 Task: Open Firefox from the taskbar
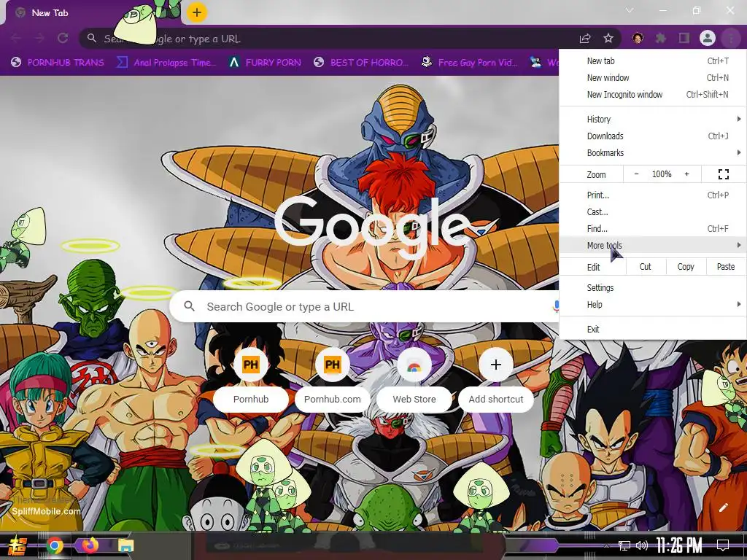click(90, 545)
